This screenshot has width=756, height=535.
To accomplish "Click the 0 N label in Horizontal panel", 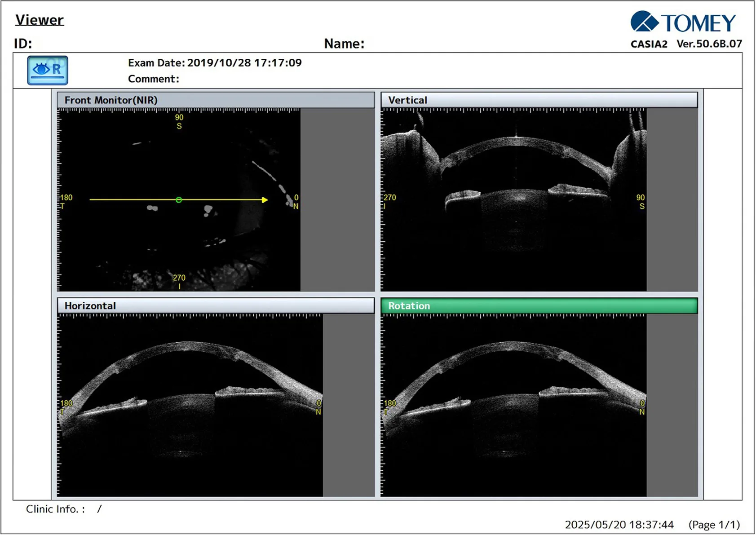I will pyautogui.click(x=318, y=407).
